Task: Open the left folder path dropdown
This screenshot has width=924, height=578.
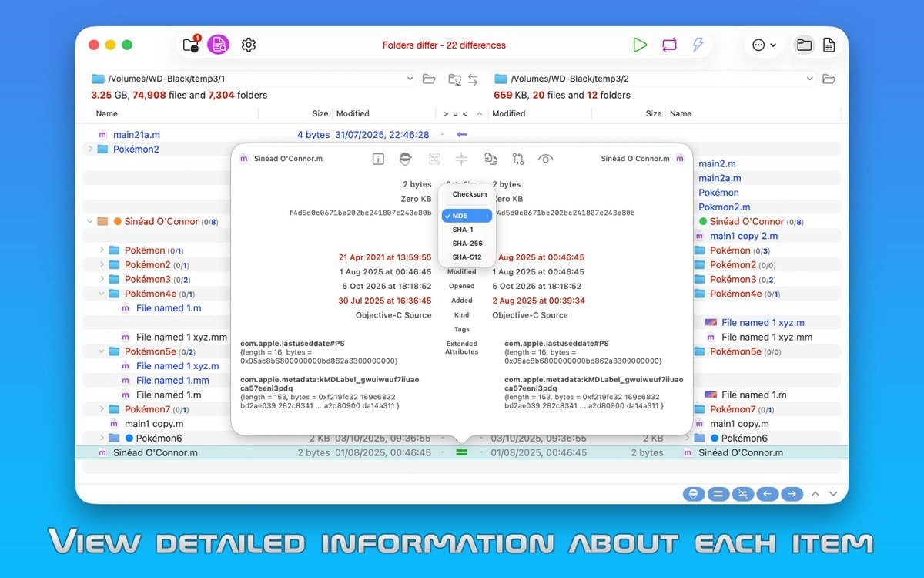Action: click(410, 79)
